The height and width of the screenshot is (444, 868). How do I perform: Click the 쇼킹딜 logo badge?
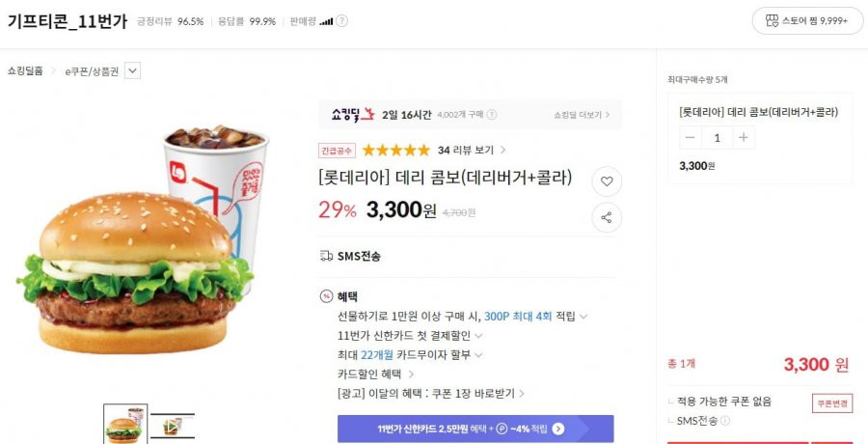(353, 114)
